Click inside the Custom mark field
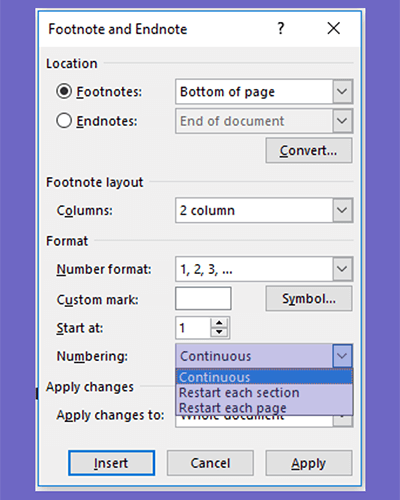The height and width of the screenshot is (500, 400). pos(203,299)
